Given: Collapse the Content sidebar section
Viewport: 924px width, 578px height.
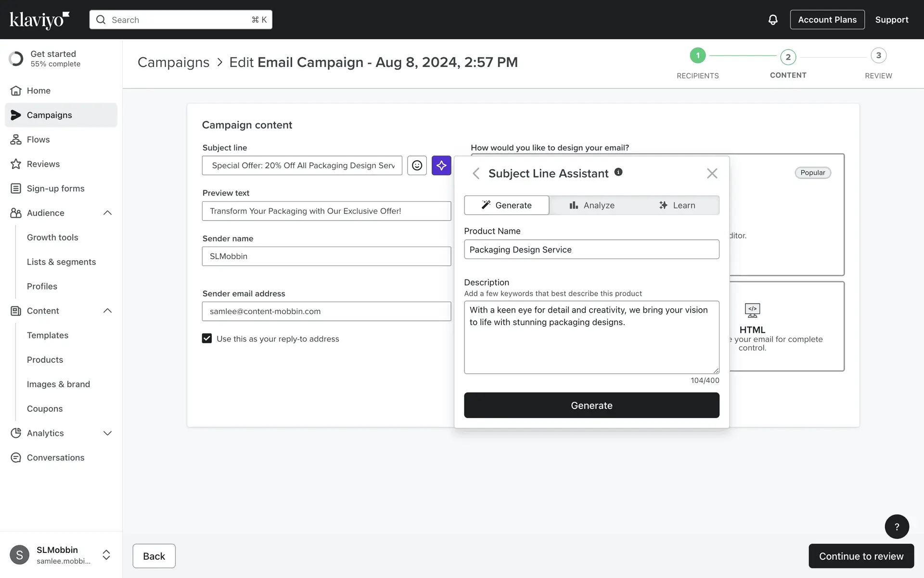Looking at the screenshot, I should [107, 311].
